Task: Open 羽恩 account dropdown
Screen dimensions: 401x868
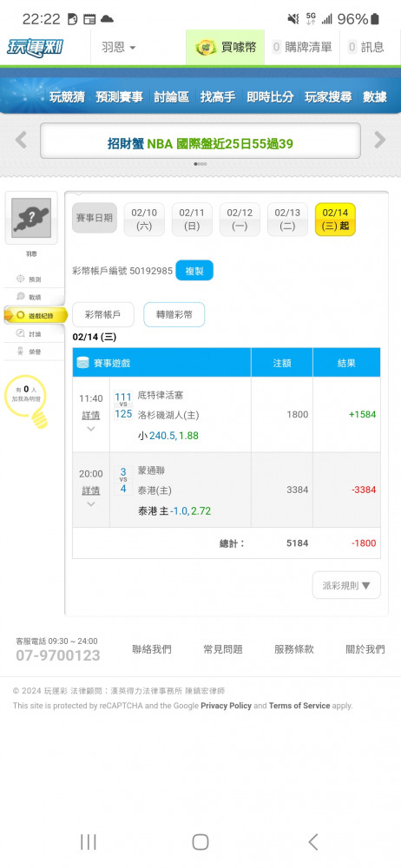Action: (119, 48)
